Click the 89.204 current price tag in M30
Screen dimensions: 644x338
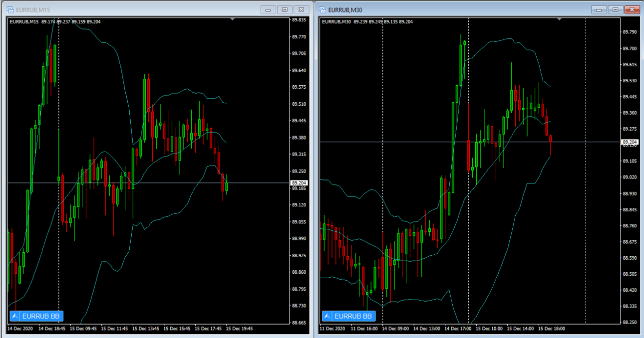point(629,142)
